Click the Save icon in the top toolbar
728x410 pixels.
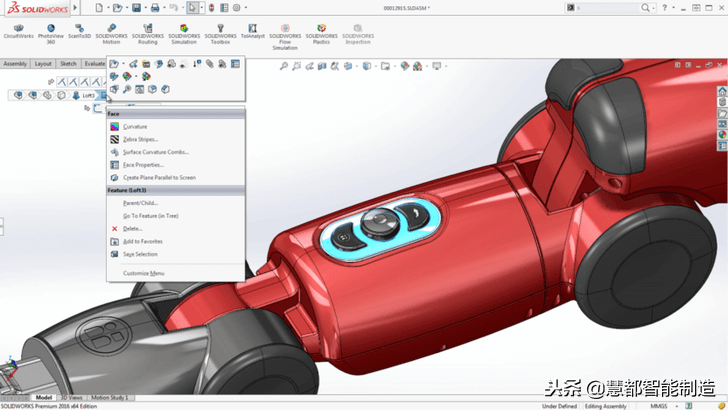point(136,7)
